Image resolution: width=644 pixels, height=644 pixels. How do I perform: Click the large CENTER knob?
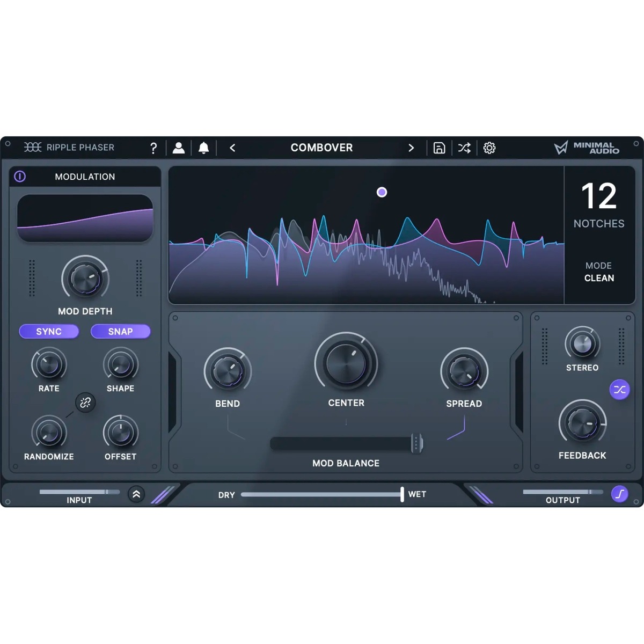click(x=346, y=363)
